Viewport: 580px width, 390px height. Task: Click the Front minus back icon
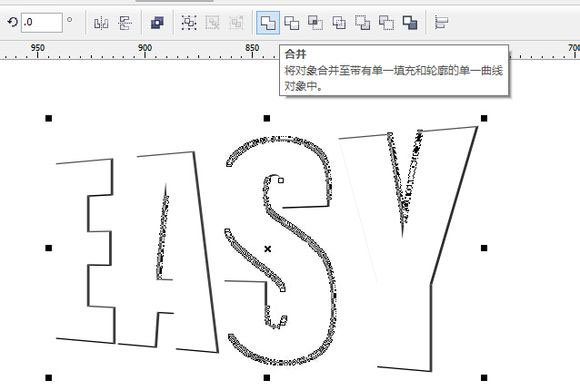coord(362,23)
